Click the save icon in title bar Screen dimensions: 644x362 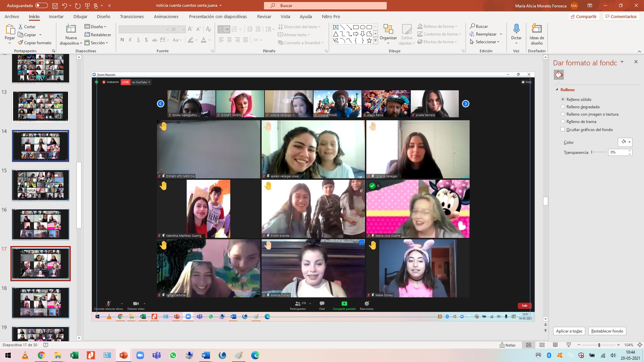pyautogui.click(x=55, y=6)
